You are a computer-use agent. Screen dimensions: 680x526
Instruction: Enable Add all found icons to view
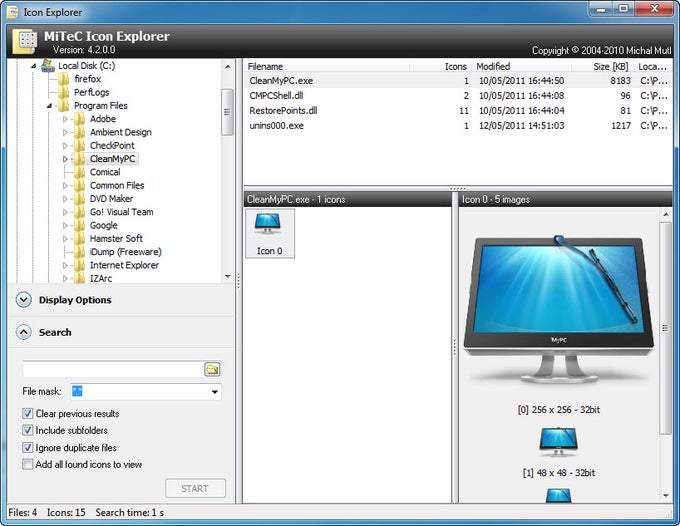click(27, 464)
